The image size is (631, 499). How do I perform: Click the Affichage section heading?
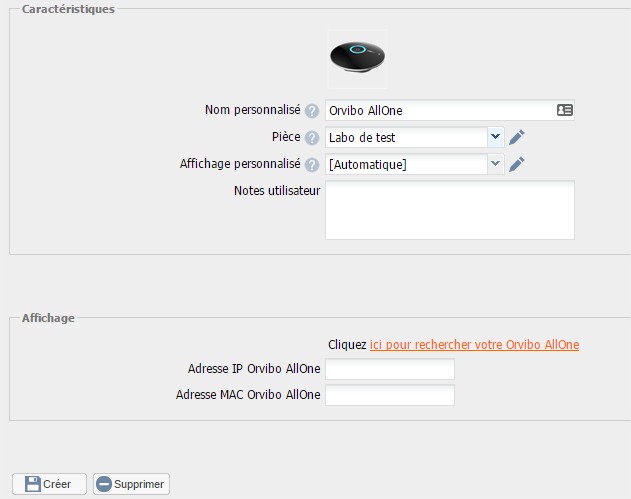click(49, 318)
